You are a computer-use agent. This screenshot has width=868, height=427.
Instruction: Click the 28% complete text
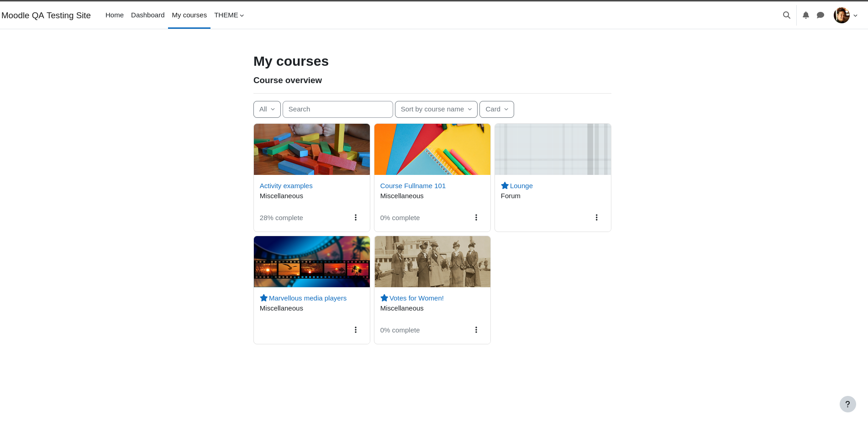coord(281,218)
